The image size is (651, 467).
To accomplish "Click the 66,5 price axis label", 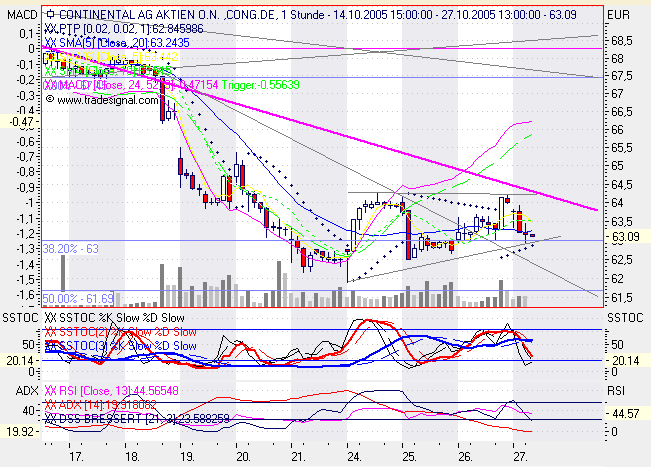I will 622,112.
